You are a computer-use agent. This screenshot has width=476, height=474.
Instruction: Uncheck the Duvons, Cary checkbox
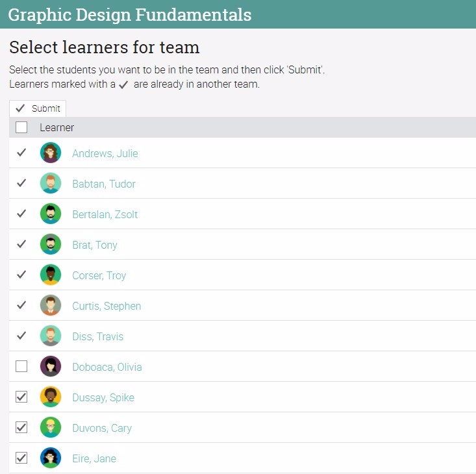(x=21, y=428)
